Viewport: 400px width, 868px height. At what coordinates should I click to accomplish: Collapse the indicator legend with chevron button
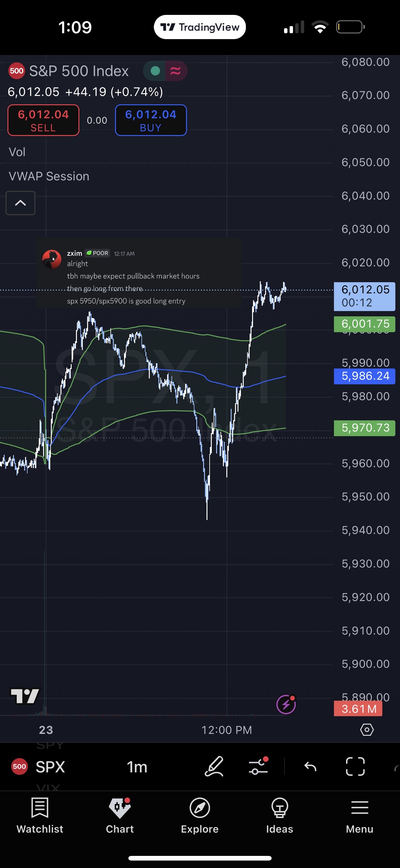click(20, 203)
